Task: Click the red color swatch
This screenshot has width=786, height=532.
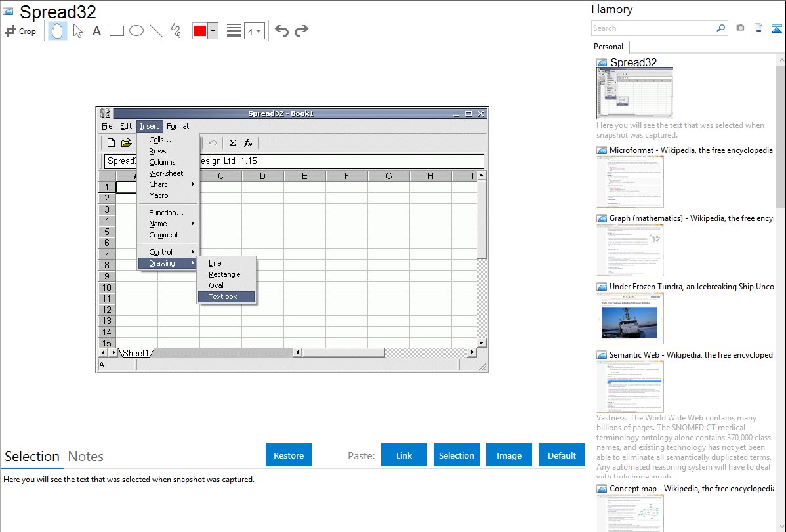Action: coord(200,31)
